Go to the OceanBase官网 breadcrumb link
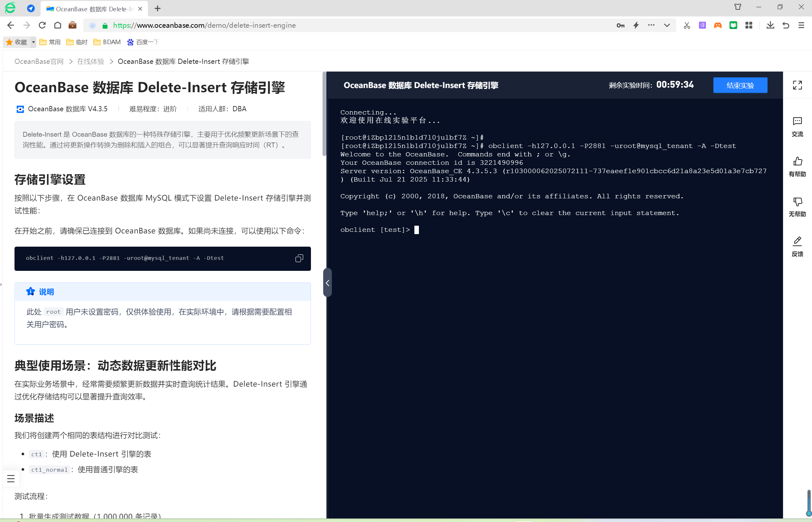 pyautogui.click(x=39, y=61)
